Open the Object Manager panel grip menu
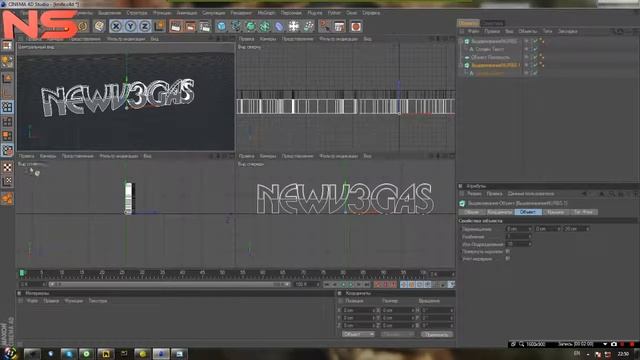This screenshot has width=640, height=360. click(462, 31)
